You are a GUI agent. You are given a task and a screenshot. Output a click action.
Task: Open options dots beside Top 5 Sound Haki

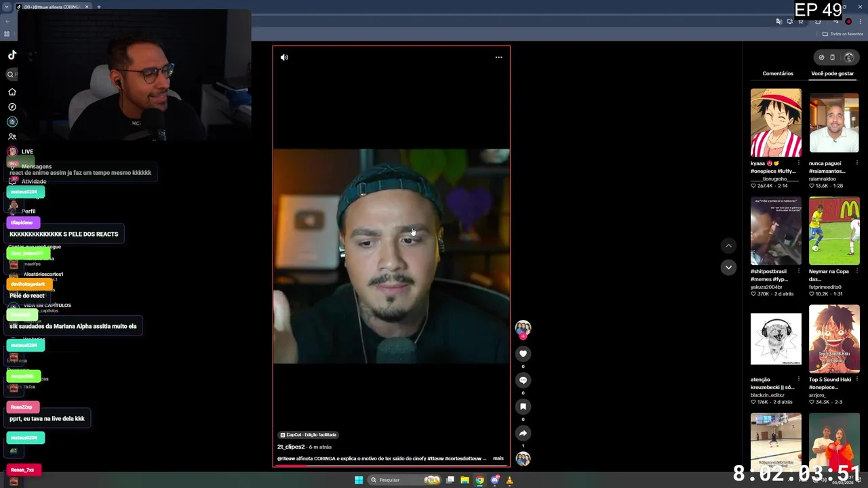point(857,380)
